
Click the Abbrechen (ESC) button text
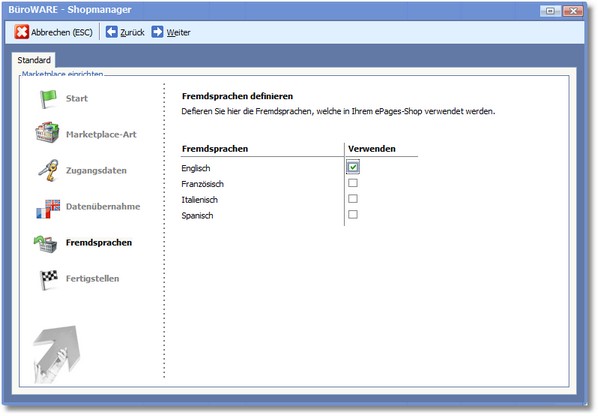tap(62, 32)
